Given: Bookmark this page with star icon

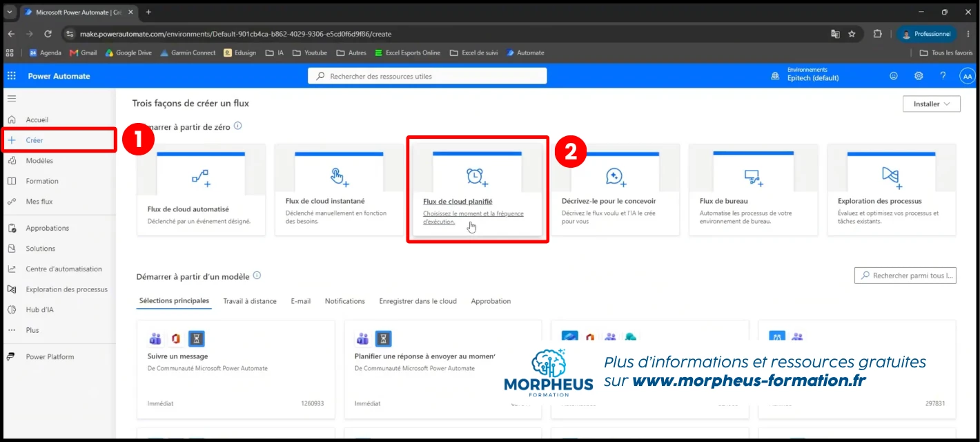Looking at the screenshot, I should pyautogui.click(x=852, y=33).
